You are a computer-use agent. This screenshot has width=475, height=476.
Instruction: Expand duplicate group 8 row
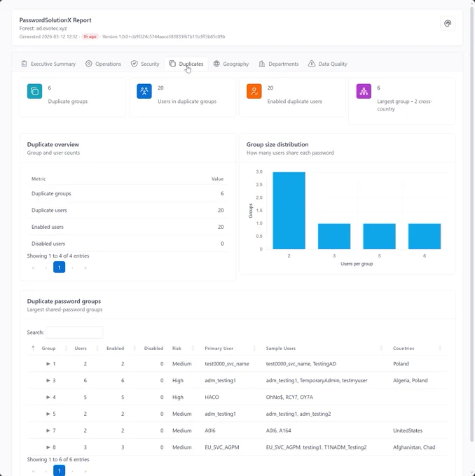pos(48,447)
